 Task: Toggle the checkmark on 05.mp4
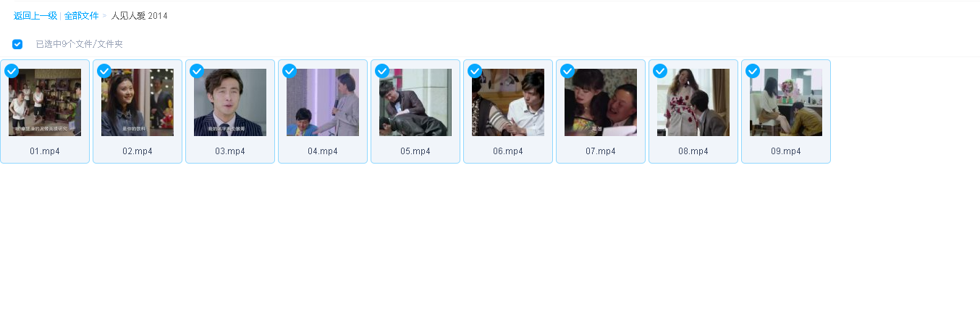[382, 71]
